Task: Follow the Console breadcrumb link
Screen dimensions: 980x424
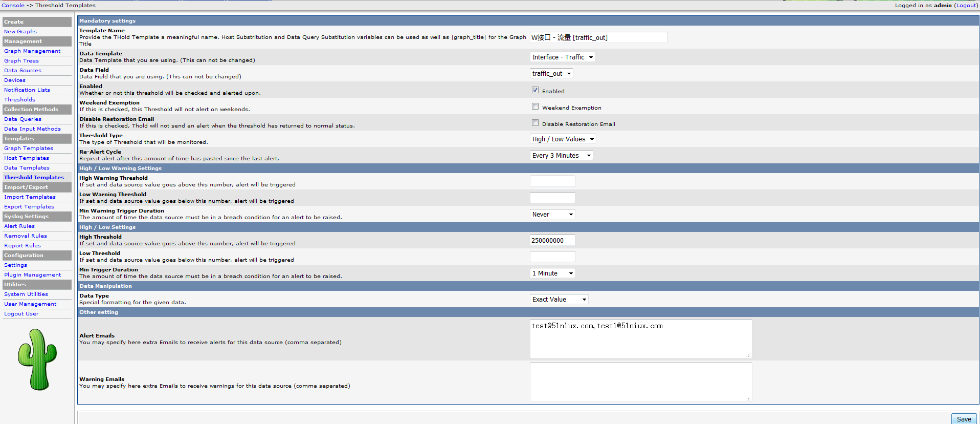Action: [13, 6]
